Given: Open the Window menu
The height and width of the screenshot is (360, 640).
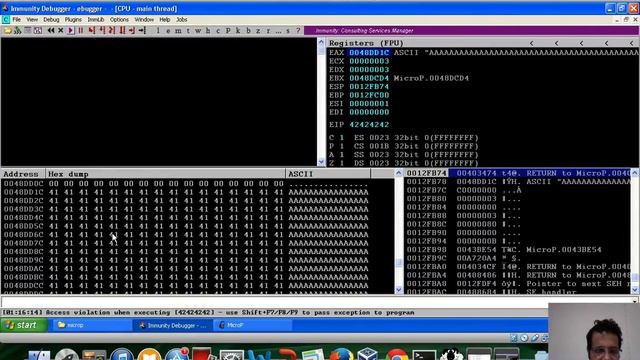Looking at the screenshot, I should (x=144, y=20).
